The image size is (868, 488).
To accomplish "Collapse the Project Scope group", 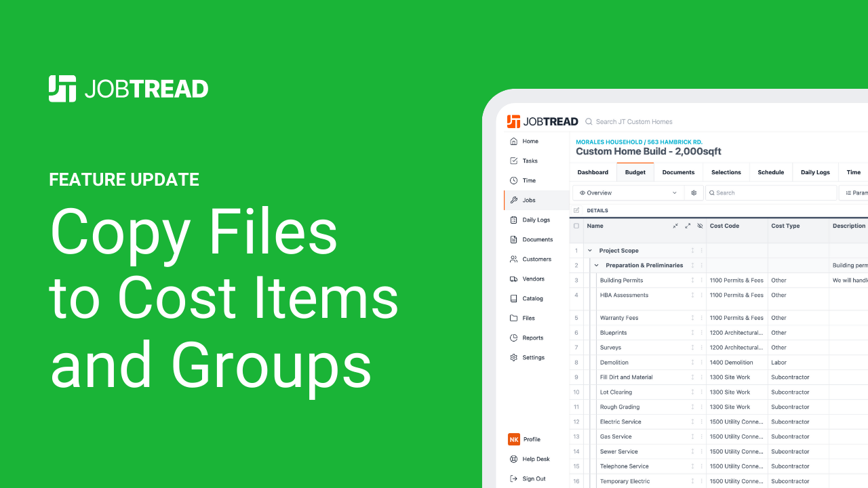I will click(x=589, y=250).
